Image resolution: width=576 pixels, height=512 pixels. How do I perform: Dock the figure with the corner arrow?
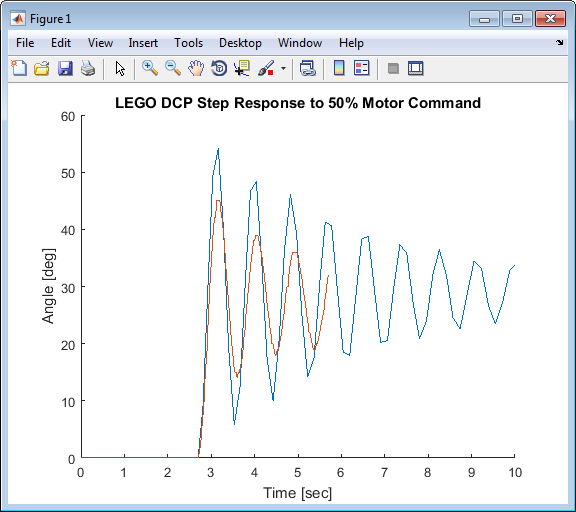[x=559, y=43]
